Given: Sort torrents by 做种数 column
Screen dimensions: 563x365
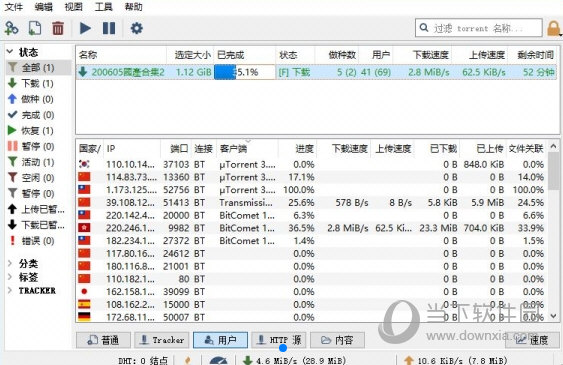Looking at the screenshot, I should pos(337,55).
